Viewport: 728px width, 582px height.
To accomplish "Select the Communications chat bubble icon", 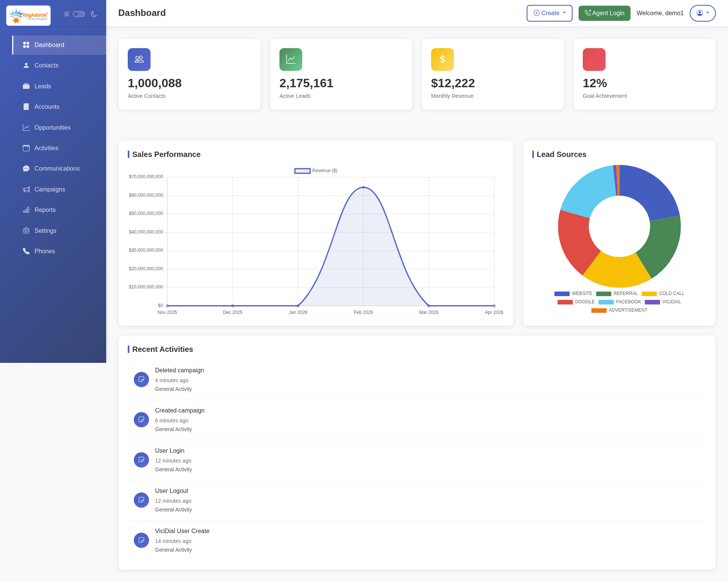I will (26, 168).
